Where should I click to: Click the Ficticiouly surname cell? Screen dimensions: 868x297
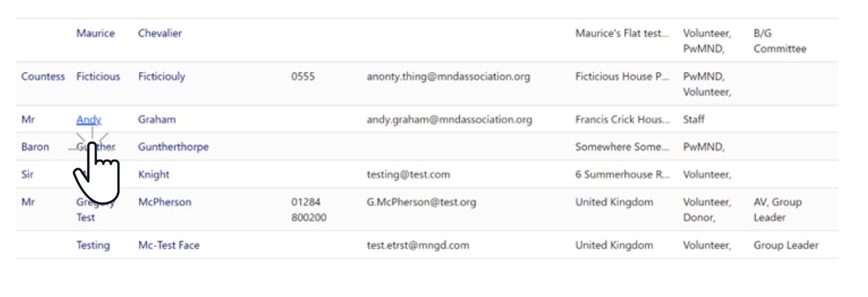(x=161, y=76)
